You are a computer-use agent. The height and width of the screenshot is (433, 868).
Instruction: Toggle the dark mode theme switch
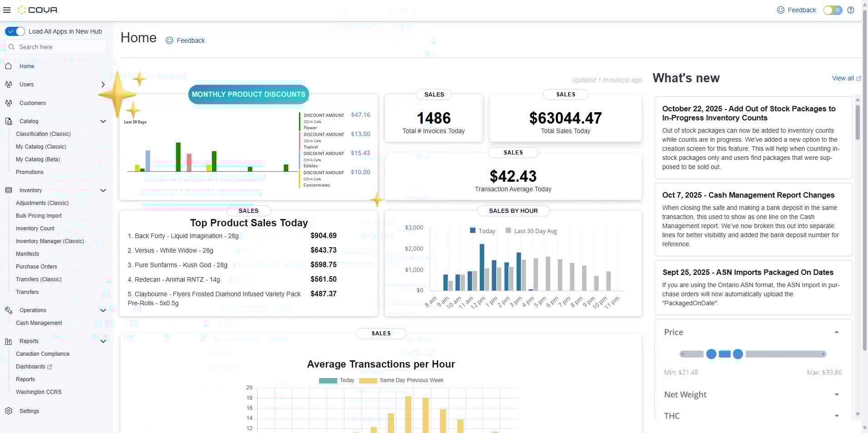[833, 10]
